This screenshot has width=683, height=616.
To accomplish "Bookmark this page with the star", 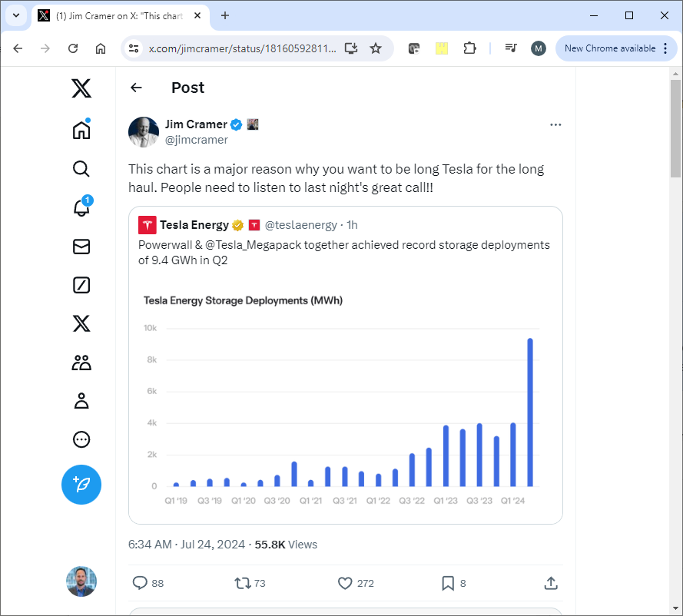I will [x=376, y=48].
